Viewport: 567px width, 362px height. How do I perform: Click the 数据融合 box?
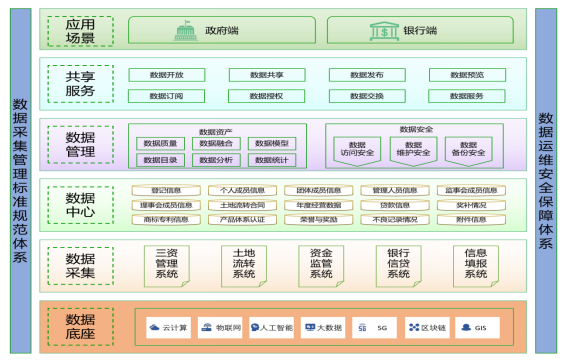coord(216,144)
